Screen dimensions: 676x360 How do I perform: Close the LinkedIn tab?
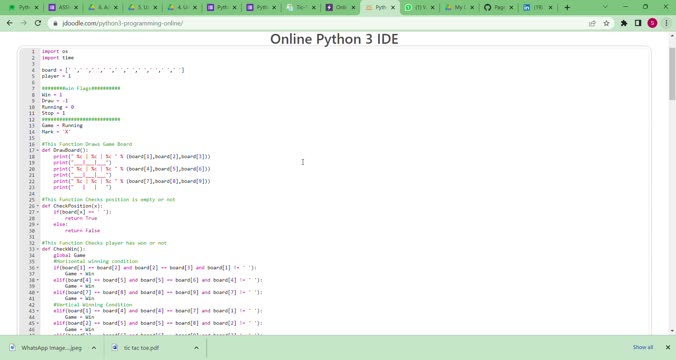click(x=551, y=7)
